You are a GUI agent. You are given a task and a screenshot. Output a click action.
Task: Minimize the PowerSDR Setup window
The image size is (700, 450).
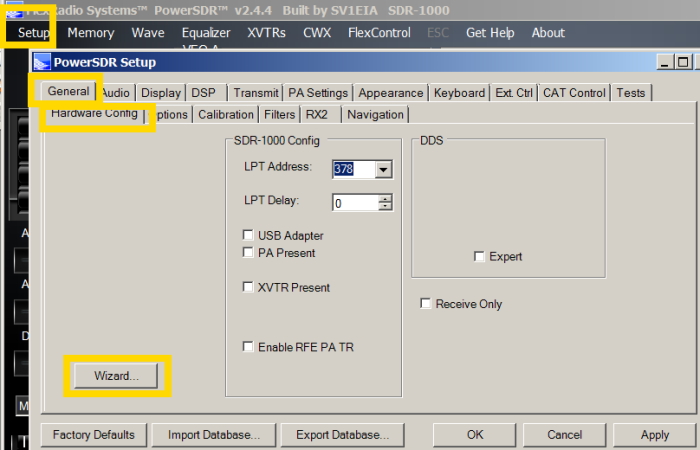(x=664, y=62)
